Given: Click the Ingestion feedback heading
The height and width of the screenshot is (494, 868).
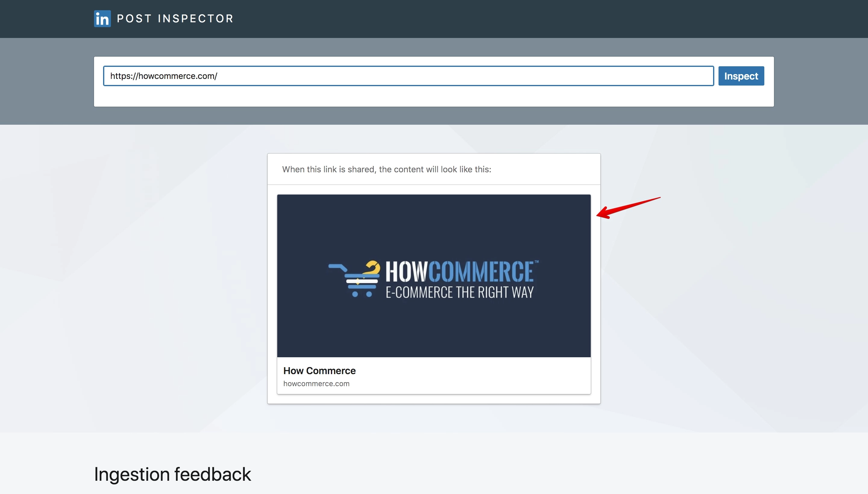Looking at the screenshot, I should [172, 474].
